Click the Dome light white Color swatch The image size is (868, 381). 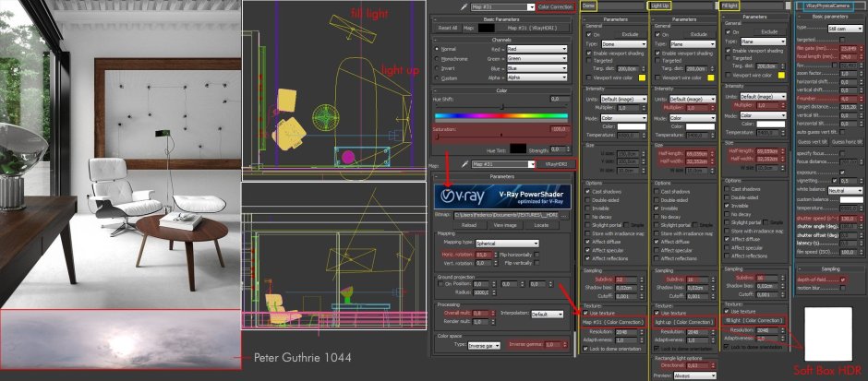[631, 126]
